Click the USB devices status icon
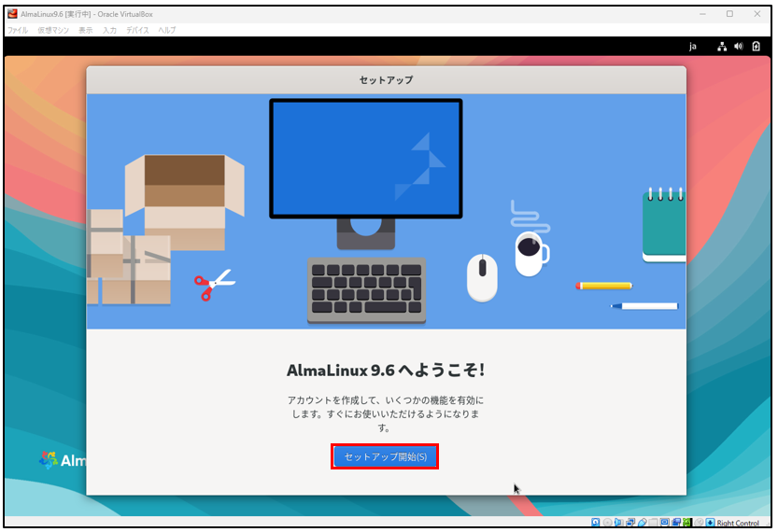 coord(643,523)
